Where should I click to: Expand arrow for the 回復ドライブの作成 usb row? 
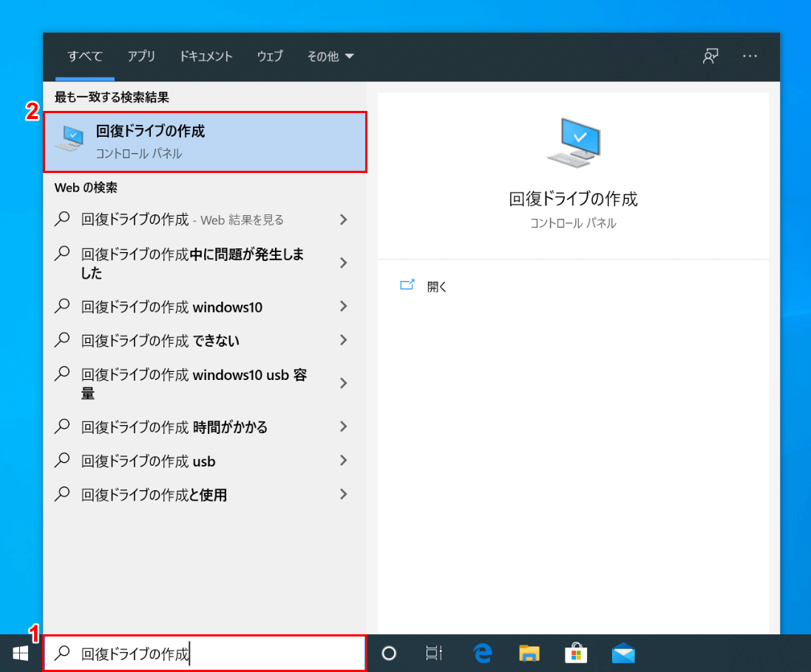344,461
